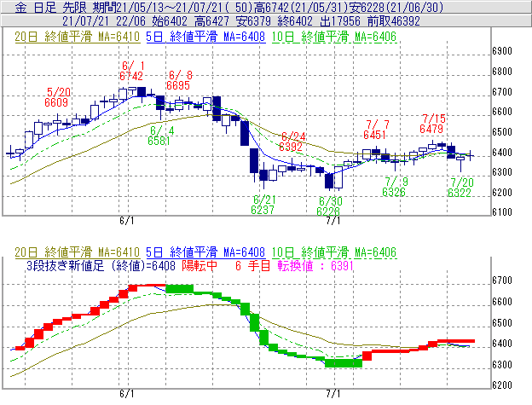Click upper chart's 20日 終値平滑 MA=6410 legend

[x=78, y=37]
